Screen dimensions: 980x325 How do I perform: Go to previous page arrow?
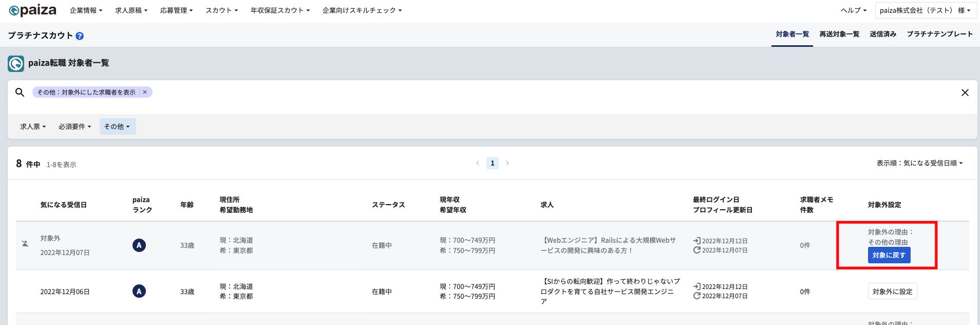click(x=478, y=163)
